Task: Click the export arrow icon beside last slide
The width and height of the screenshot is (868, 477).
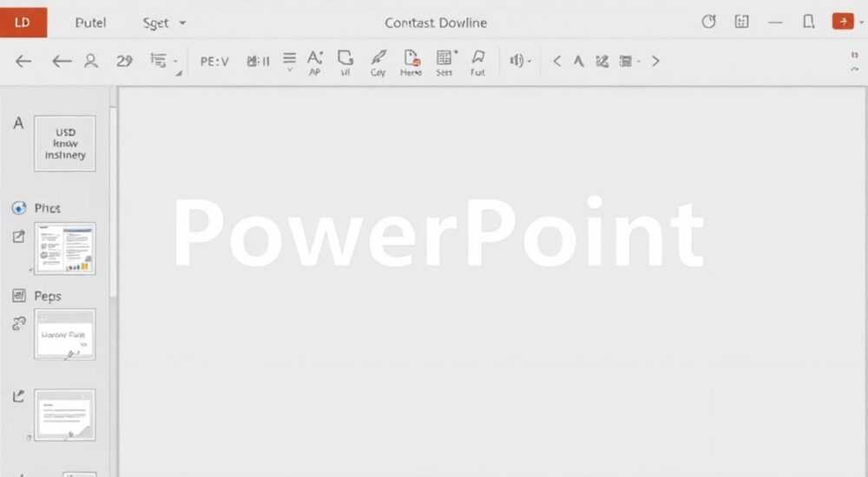Action: [x=18, y=395]
